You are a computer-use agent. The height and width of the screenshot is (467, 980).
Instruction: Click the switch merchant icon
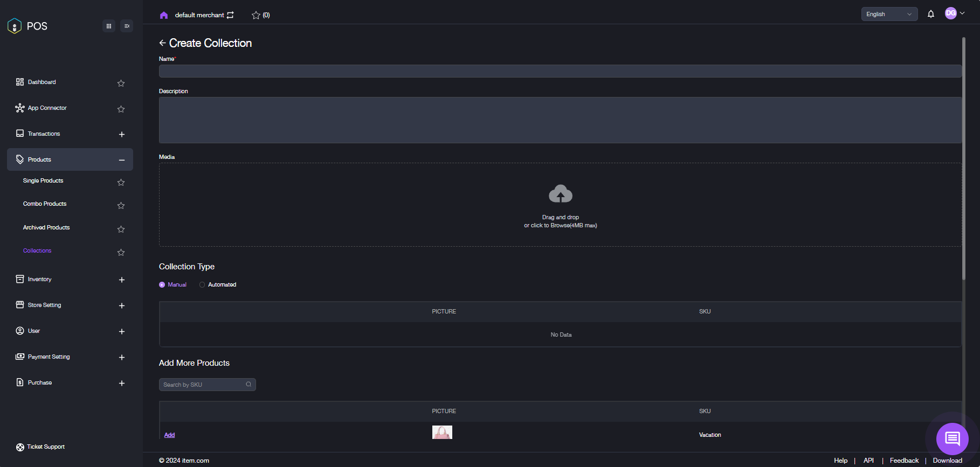[230, 15]
